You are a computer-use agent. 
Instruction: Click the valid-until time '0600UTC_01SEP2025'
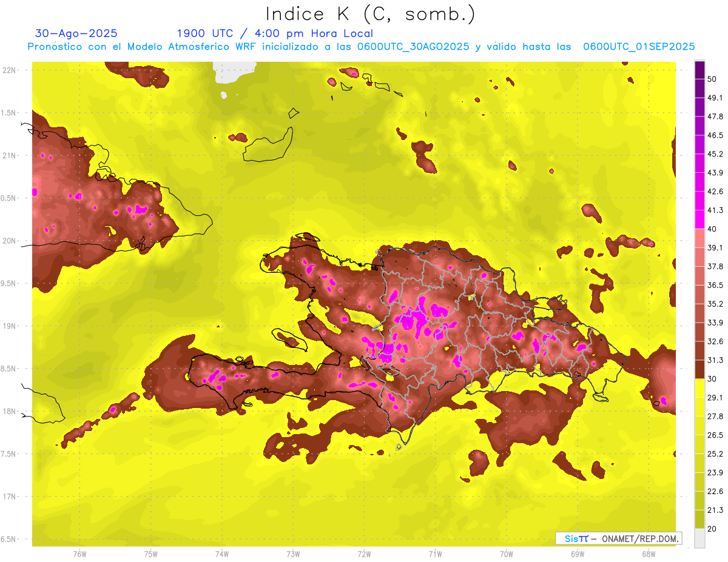639,47
